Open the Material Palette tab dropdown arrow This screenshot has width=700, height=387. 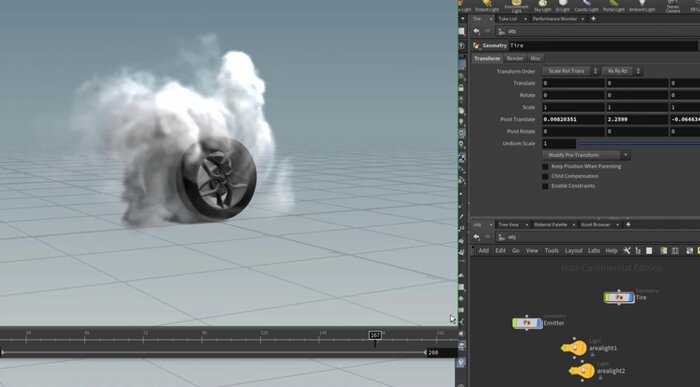573,225
